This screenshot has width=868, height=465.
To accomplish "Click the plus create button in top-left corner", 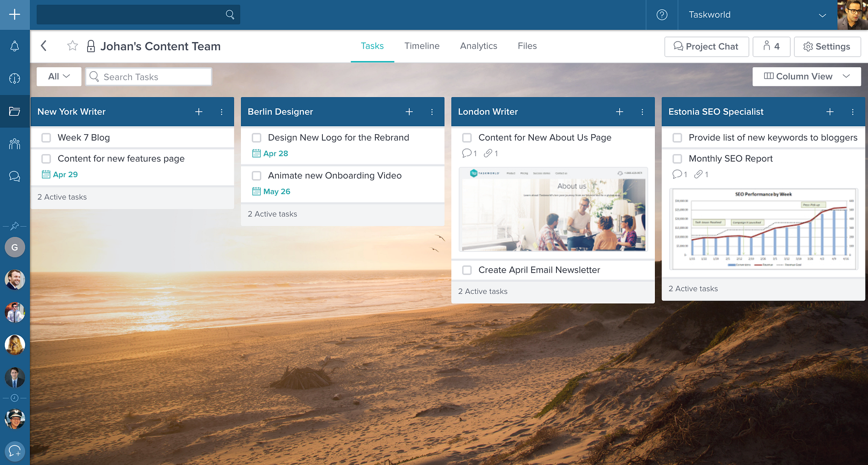I will (x=15, y=15).
